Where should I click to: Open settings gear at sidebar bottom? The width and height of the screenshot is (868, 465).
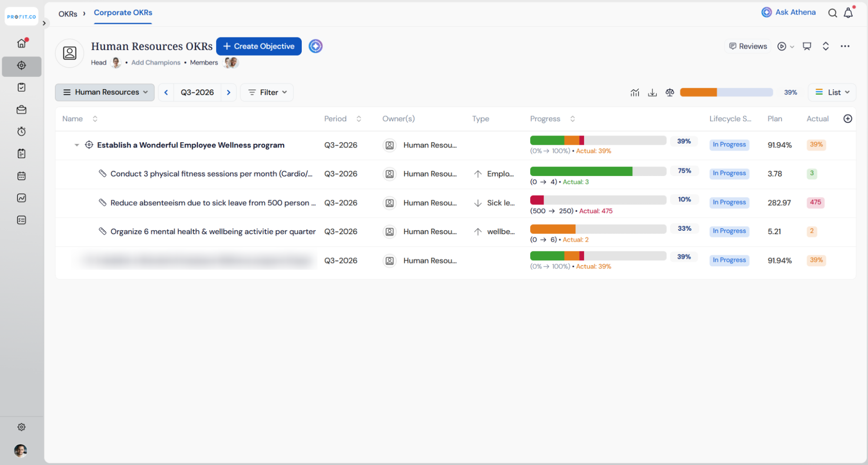click(x=22, y=427)
